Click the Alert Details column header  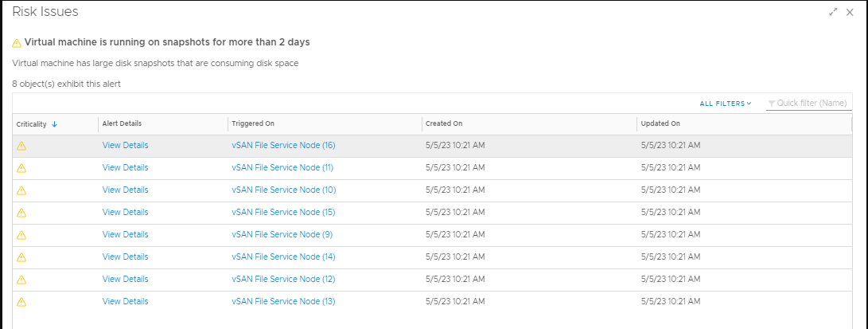pyautogui.click(x=122, y=124)
